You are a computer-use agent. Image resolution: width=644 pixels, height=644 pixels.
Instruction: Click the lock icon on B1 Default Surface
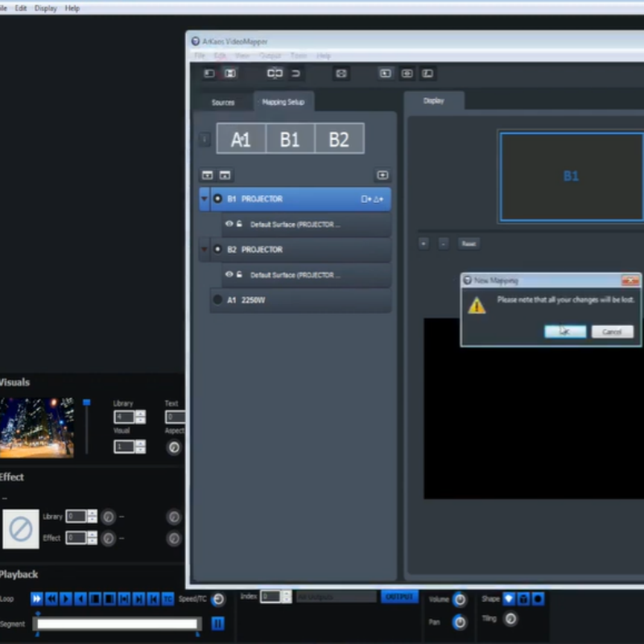coord(239,225)
